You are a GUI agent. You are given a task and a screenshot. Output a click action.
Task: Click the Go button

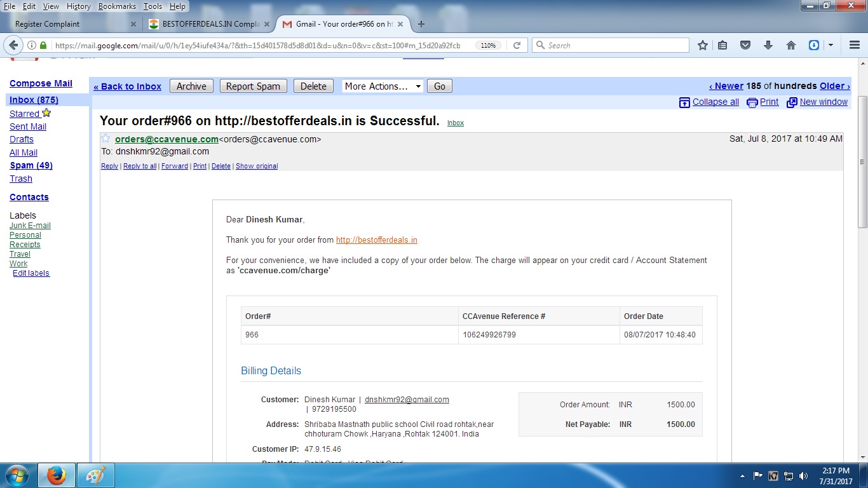440,86
